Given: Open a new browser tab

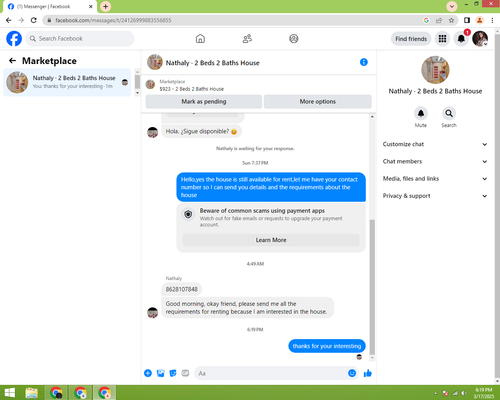Looking at the screenshot, I should click(x=105, y=6).
